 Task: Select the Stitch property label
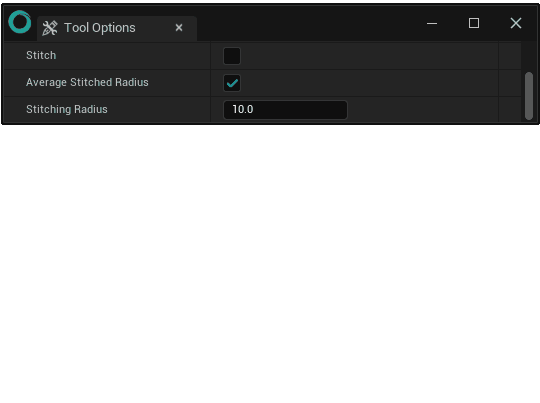point(41,55)
